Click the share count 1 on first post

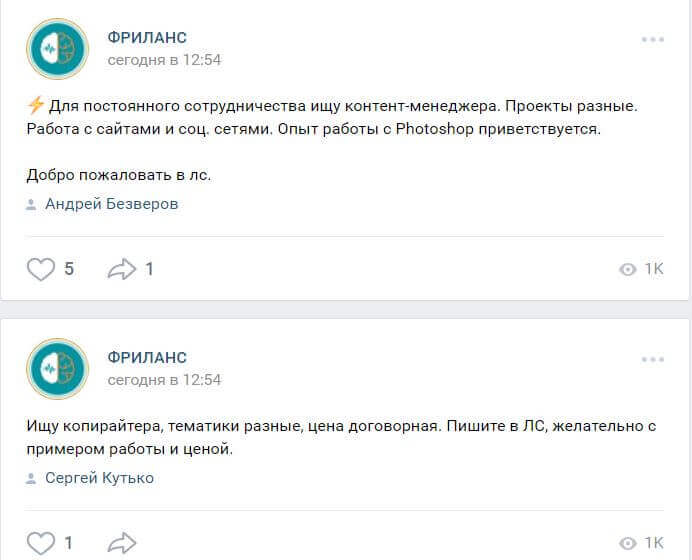(x=149, y=269)
